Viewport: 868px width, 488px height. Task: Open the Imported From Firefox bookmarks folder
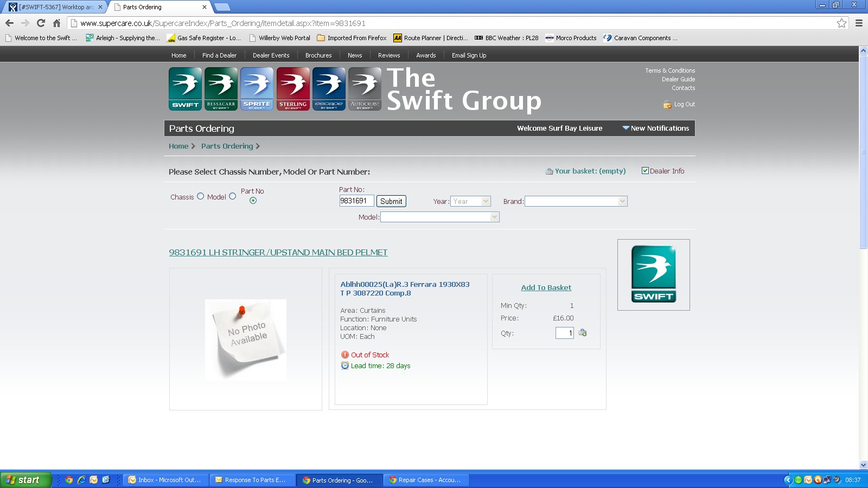click(x=352, y=38)
